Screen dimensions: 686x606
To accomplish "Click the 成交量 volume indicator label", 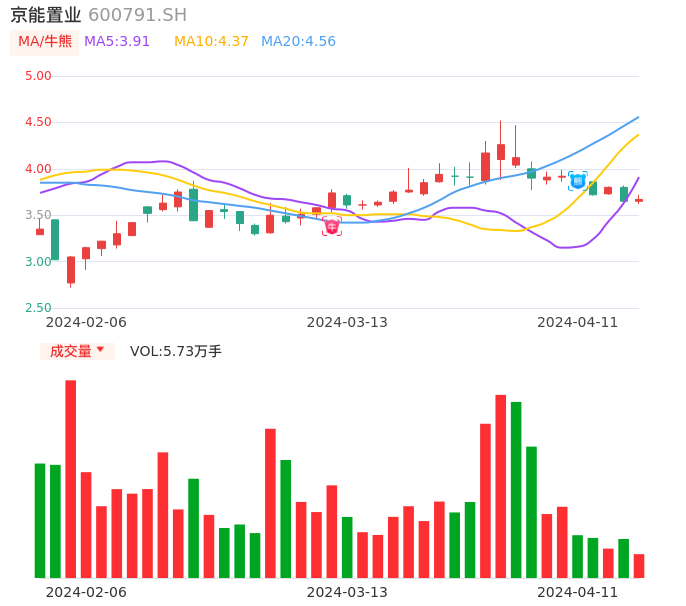I will pyautogui.click(x=70, y=351).
